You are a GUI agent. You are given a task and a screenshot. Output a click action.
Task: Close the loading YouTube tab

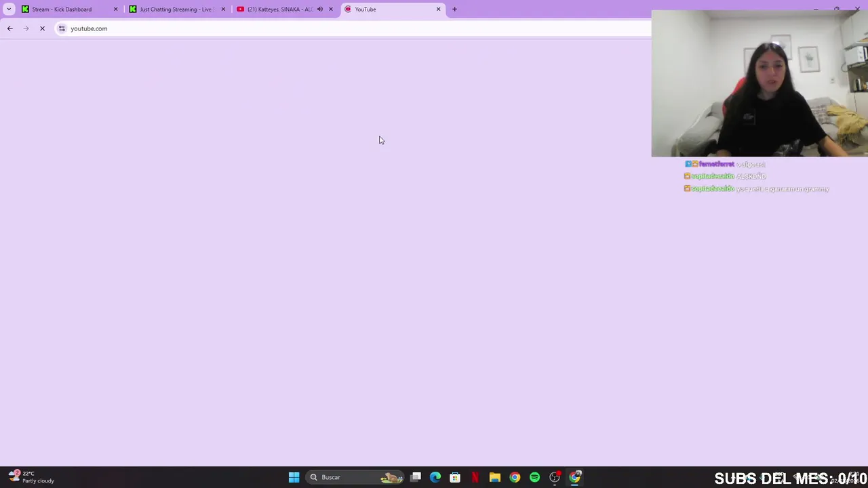(438, 9)
